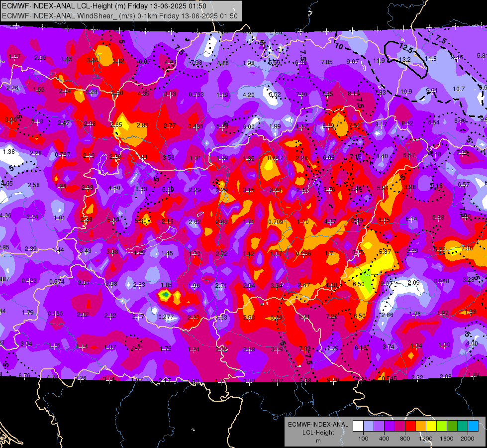Click the 10.7 wind shear value

[x=459, y=89]
